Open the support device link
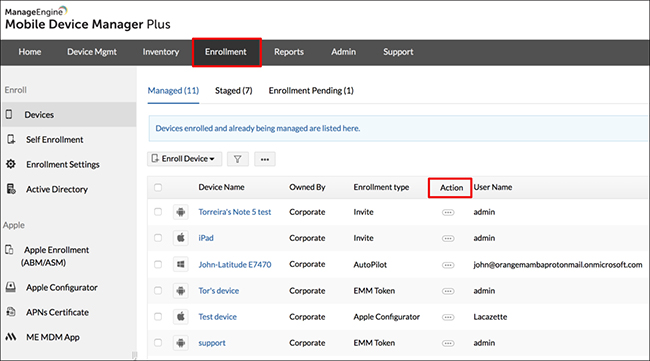The width and height of the screenshot is (650, 361). point(212,343)
